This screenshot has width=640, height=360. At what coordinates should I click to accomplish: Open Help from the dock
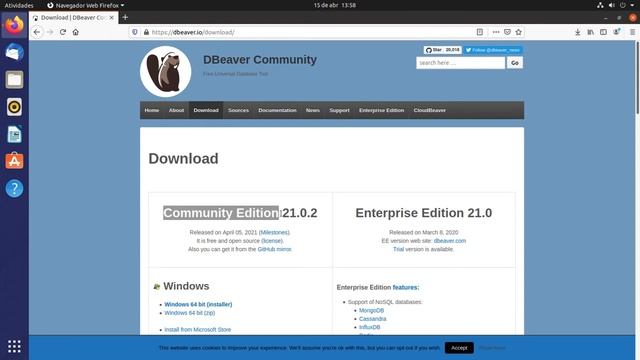pos(14,189)
